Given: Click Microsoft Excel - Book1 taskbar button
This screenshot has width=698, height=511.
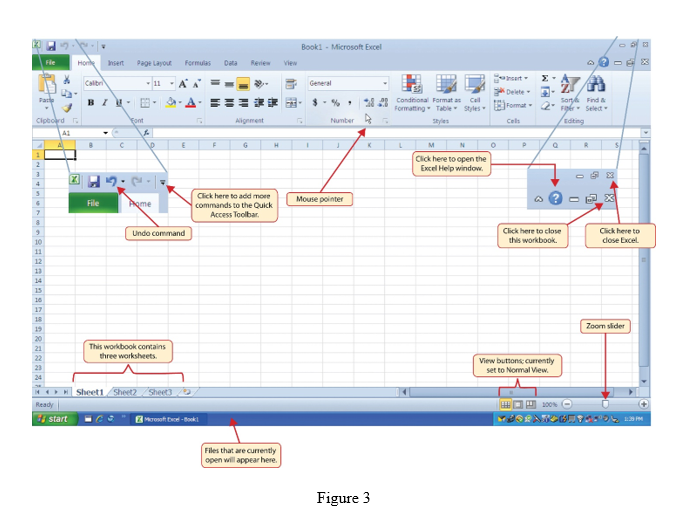Looking at the screenshot, I should pos(168,419).
